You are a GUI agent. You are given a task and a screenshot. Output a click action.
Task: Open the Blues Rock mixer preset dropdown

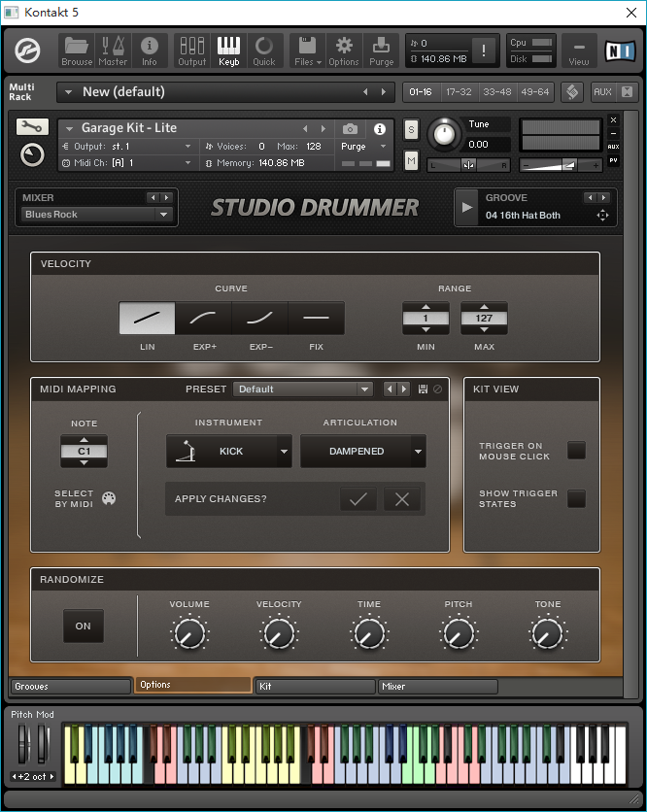pyautogui.click(x=96, y=215)
